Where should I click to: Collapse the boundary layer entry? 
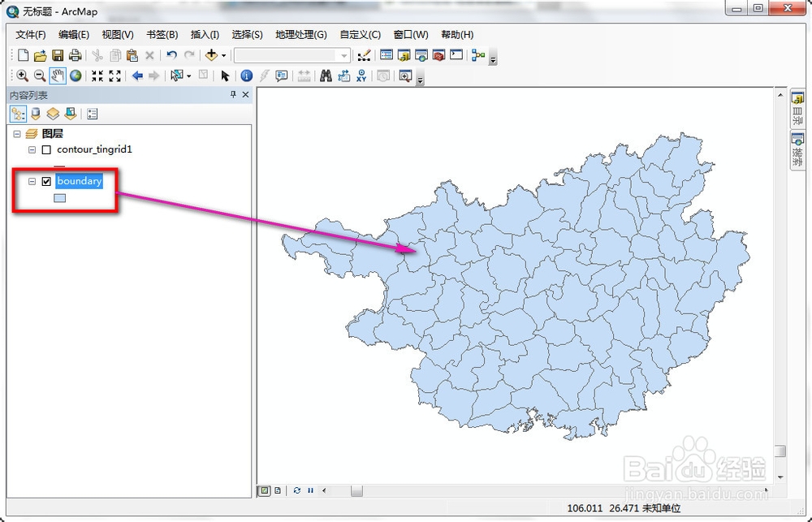pos(32,181)
